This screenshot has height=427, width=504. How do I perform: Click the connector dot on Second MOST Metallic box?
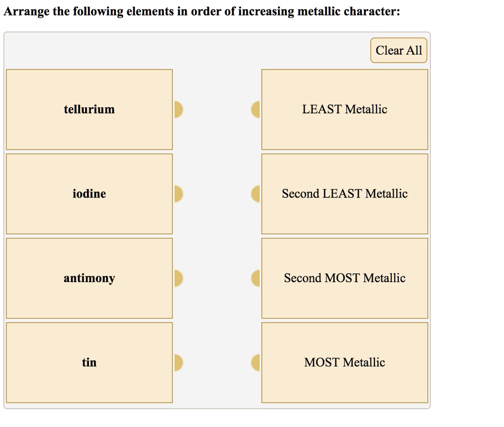coord(256,278)
